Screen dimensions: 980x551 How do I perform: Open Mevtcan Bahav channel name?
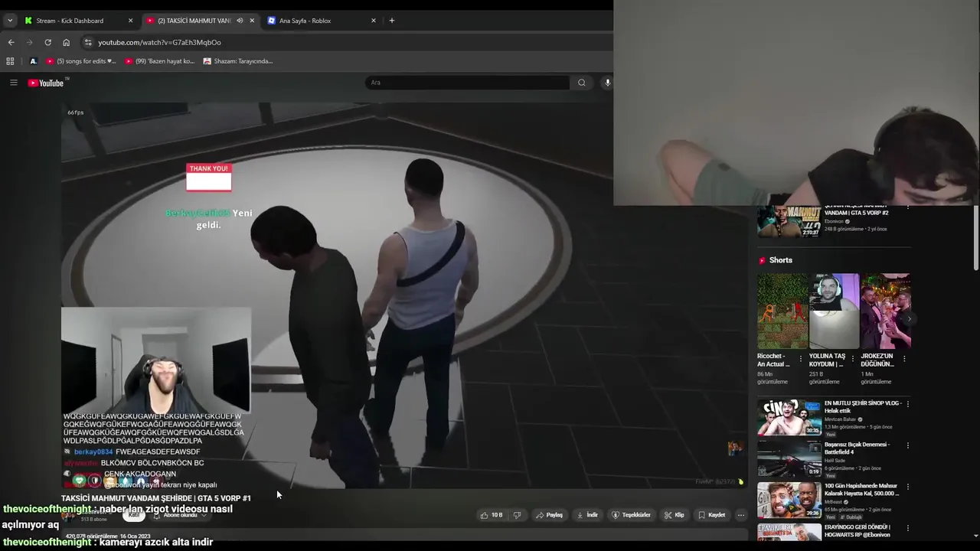(842, 419)
